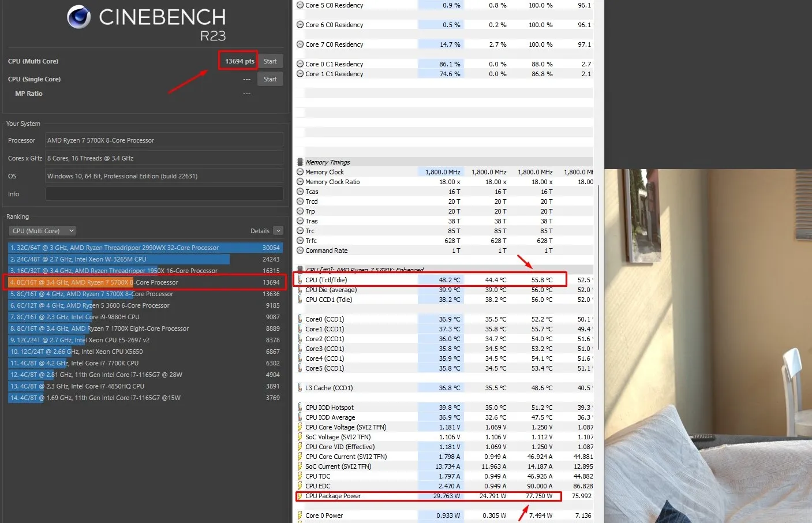
Task: Select the Ryzen 7 1700X ranking row
Action: click(145, 328)
